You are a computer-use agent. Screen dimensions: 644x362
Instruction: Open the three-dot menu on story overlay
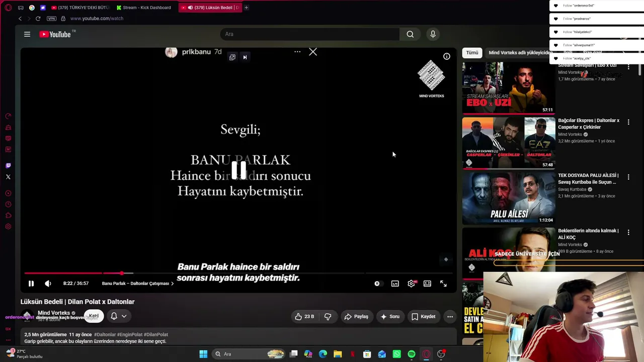click(x=297, y=52)
